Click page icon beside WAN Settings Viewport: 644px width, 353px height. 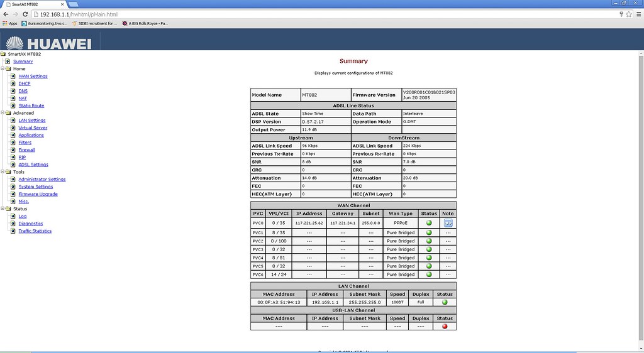[13, 76]
